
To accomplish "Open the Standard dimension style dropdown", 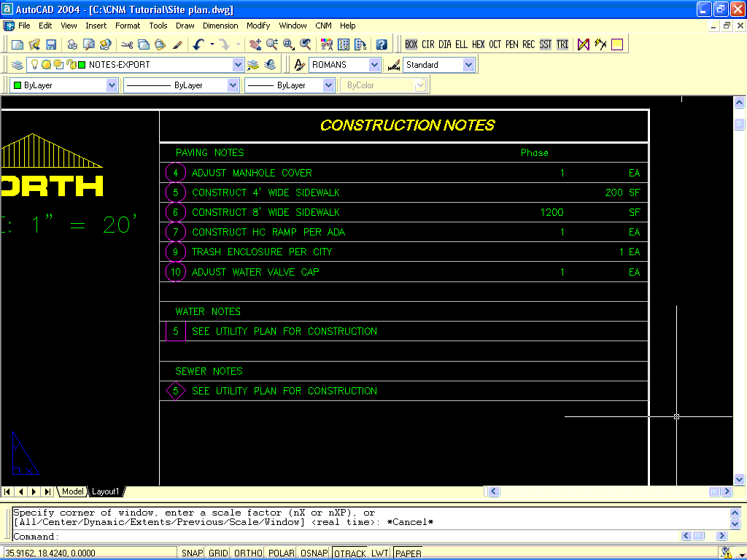I will click(468, 65).
